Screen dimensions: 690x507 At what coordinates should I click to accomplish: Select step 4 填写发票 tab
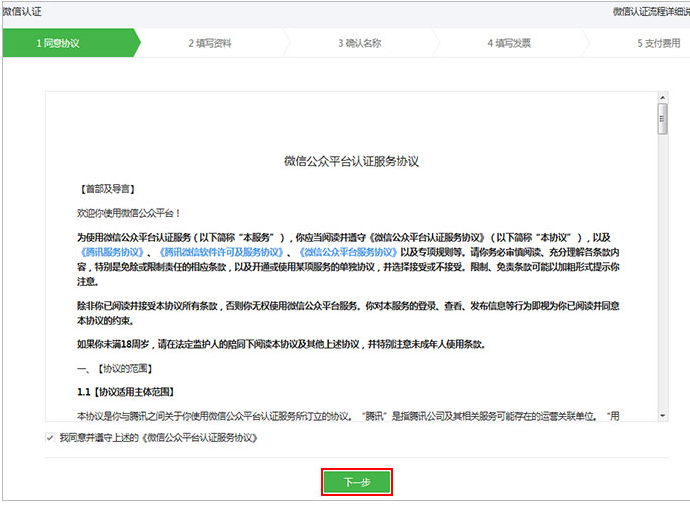[x=509, y=43]
